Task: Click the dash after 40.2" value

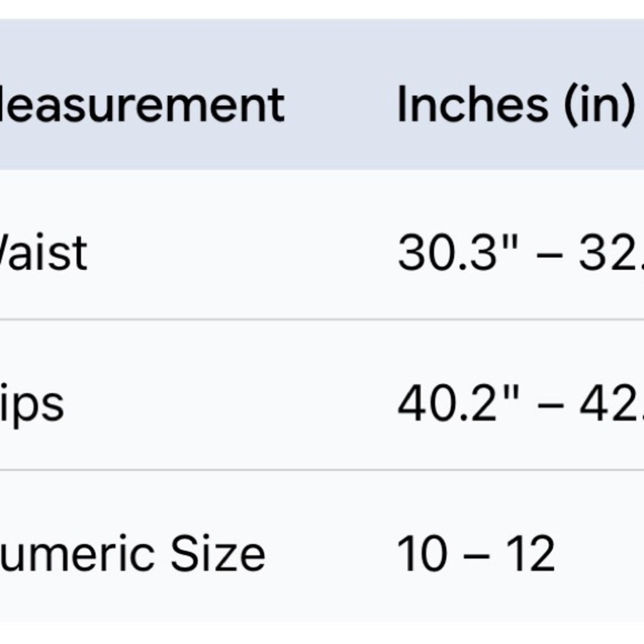Action: [x=553, y=407]
